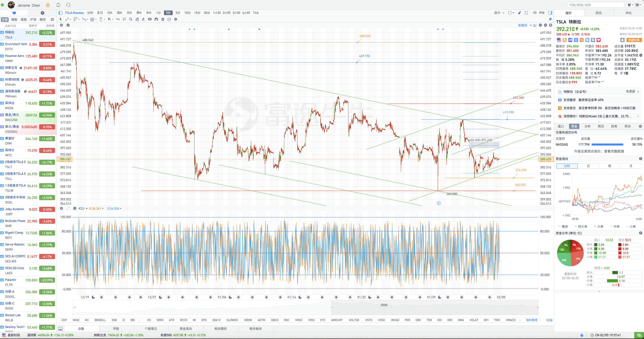The height and width of the screenshot is (339, 644).
Task: Select the highlighter pen drawing tool
Action: click(143, 19)
